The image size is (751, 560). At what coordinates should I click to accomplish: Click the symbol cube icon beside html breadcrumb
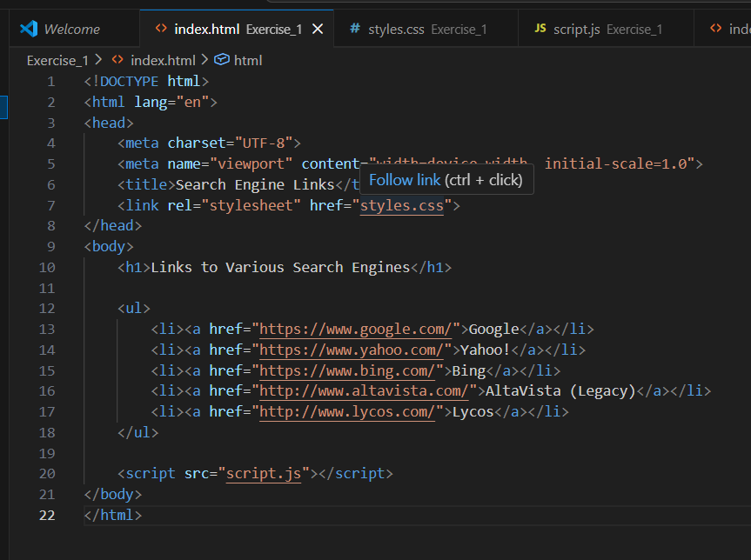tap(221, 60)
